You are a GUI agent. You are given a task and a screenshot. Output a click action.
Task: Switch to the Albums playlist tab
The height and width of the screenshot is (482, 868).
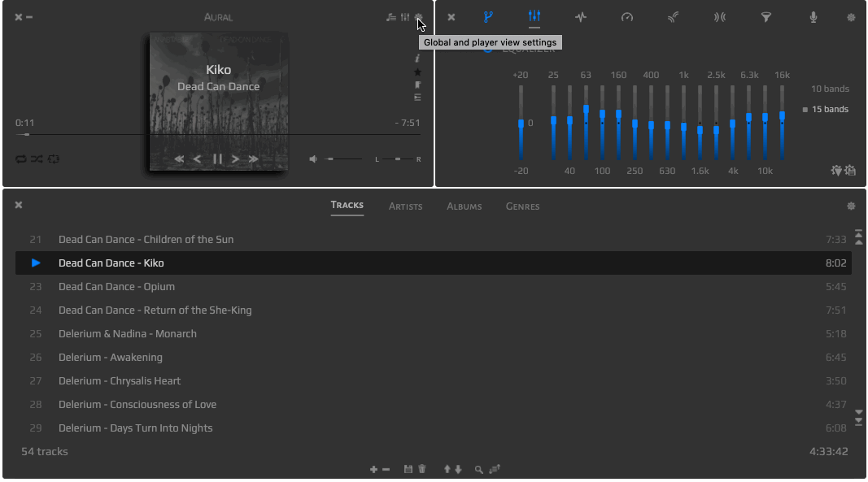[x=464, y=206]
